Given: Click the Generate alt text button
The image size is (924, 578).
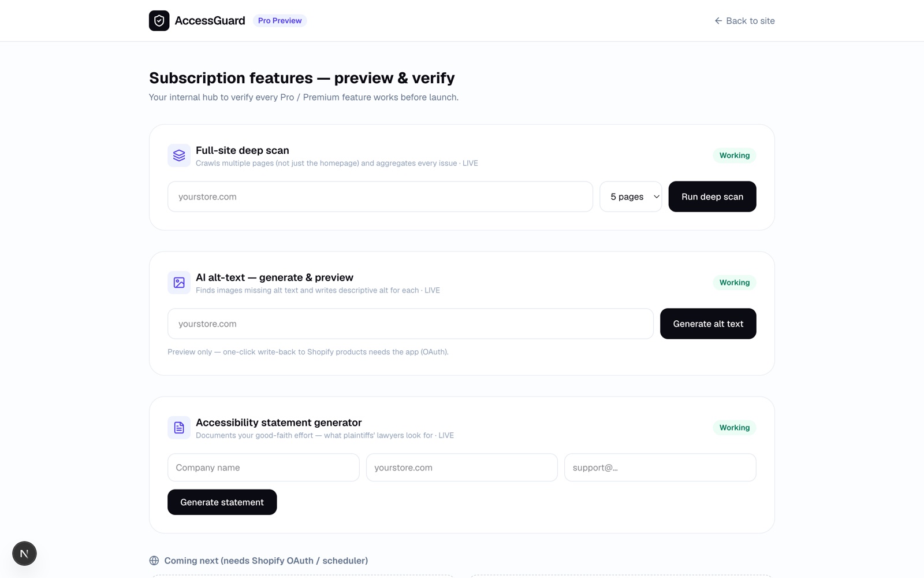Looking at the screenshot, I should coord(708,324).
